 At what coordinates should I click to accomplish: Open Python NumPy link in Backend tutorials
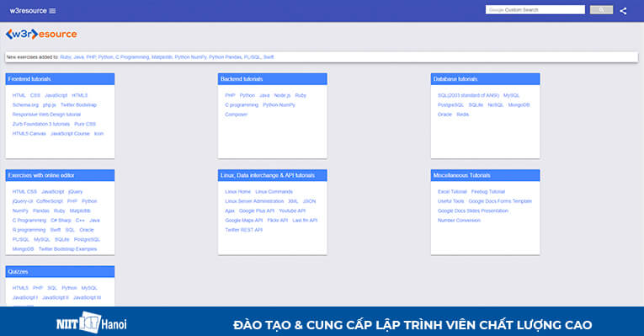coord(279,105)
